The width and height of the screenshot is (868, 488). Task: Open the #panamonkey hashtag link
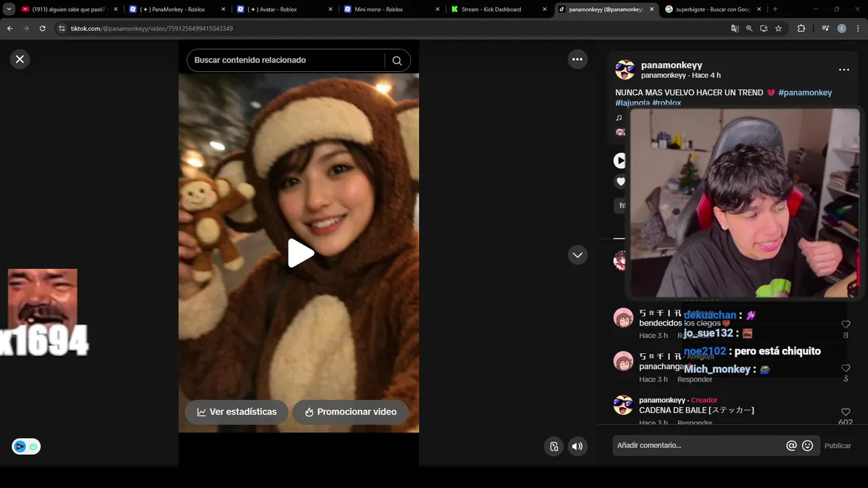805,92
